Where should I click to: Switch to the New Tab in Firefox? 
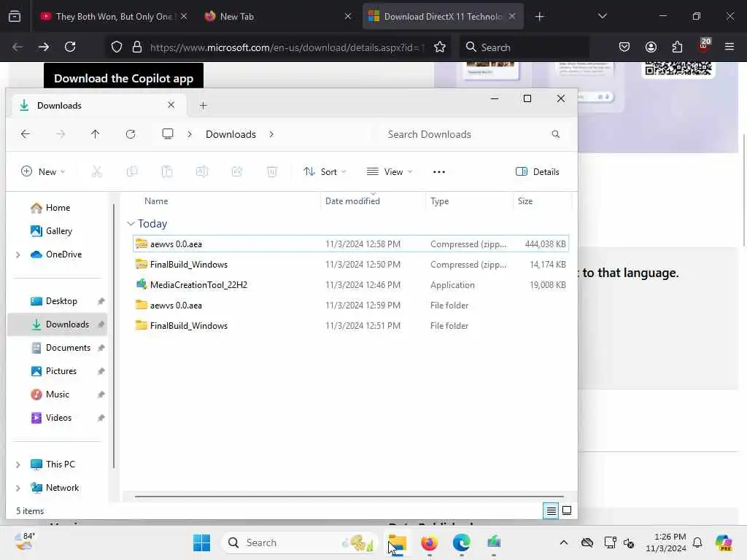(278, 17)
